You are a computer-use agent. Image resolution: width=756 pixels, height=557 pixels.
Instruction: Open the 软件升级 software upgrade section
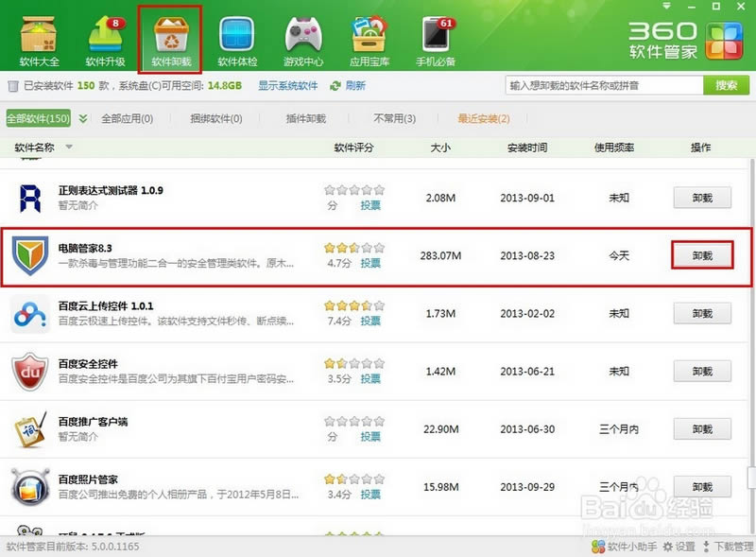[106, 41]
